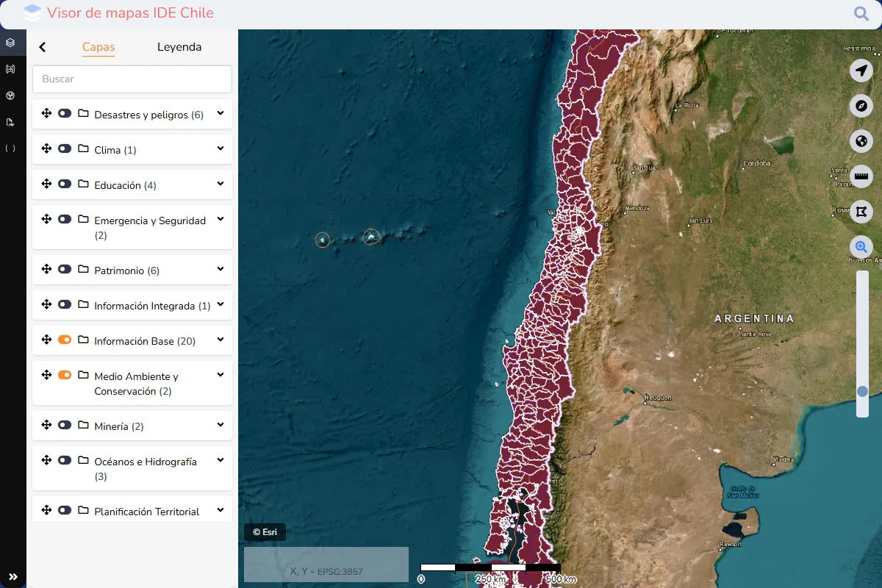
Task: Enable Información Integrada toggle
Action: tap(65, 304)
